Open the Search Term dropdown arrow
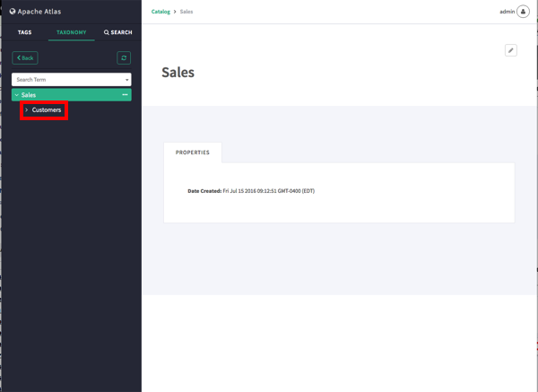This screenshot has width=538, height=392. pos(126,80)
